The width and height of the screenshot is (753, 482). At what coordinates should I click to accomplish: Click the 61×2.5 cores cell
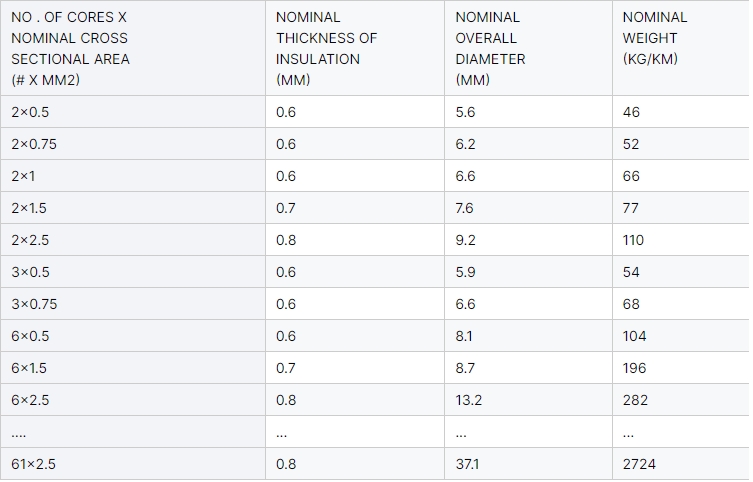[x=133, y=464]
